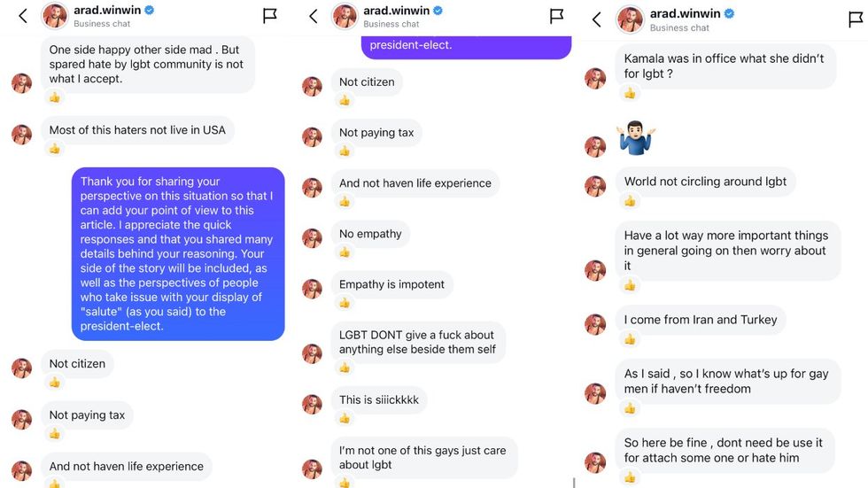
Task: Tap the flag icon in the right chat
Action: 855,19
